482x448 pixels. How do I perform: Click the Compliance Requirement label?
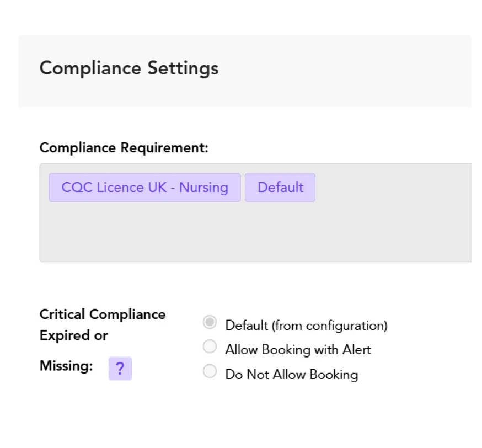tap(124, 148)
